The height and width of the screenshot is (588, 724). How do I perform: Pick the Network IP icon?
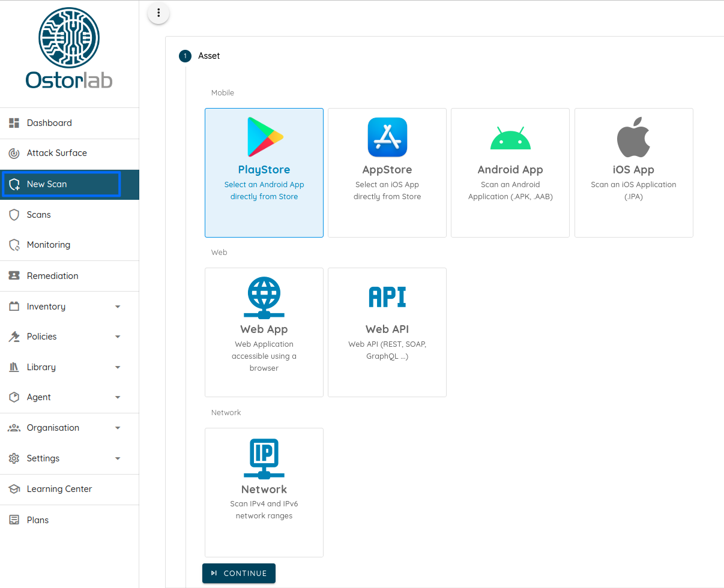pyautogui.click(x=264, y=458)
